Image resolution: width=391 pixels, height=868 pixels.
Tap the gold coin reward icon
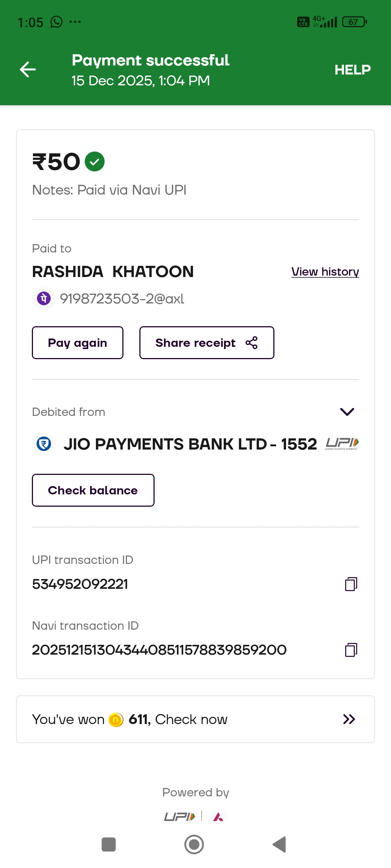pyautogui.click(x=116, y=720)
